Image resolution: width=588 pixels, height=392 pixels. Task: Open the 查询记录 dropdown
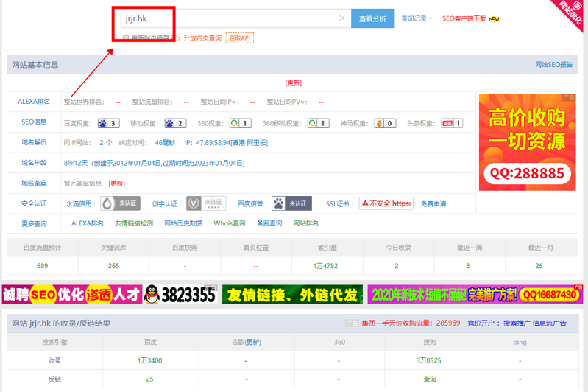click(417, 18)
